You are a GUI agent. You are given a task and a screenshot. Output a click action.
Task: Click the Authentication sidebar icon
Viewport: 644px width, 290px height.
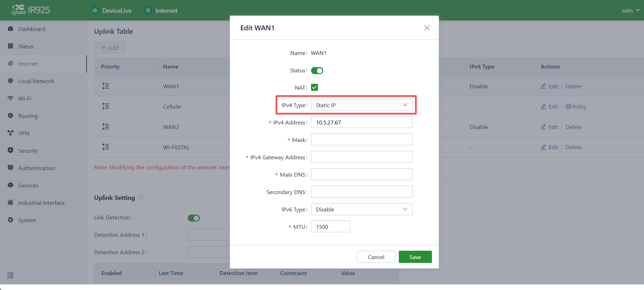click(x=10, y=168)
